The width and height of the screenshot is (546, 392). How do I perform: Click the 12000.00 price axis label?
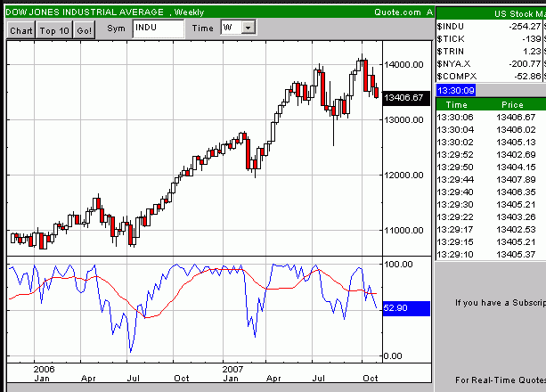click(403, 176)
